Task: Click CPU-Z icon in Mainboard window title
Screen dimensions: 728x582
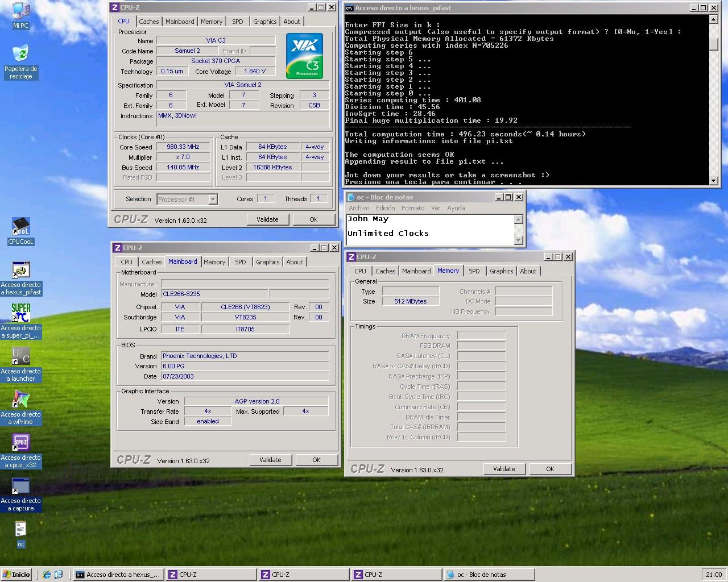Action: pos(118,248)
